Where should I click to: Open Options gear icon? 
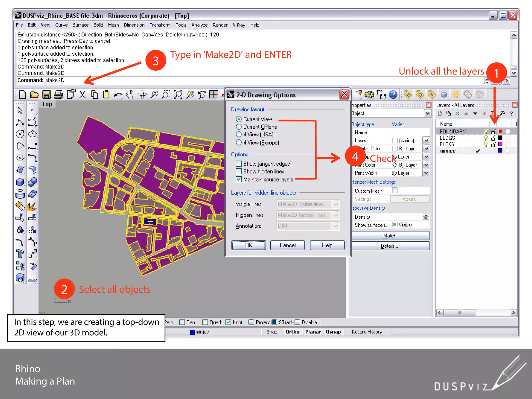coord(369,95)
